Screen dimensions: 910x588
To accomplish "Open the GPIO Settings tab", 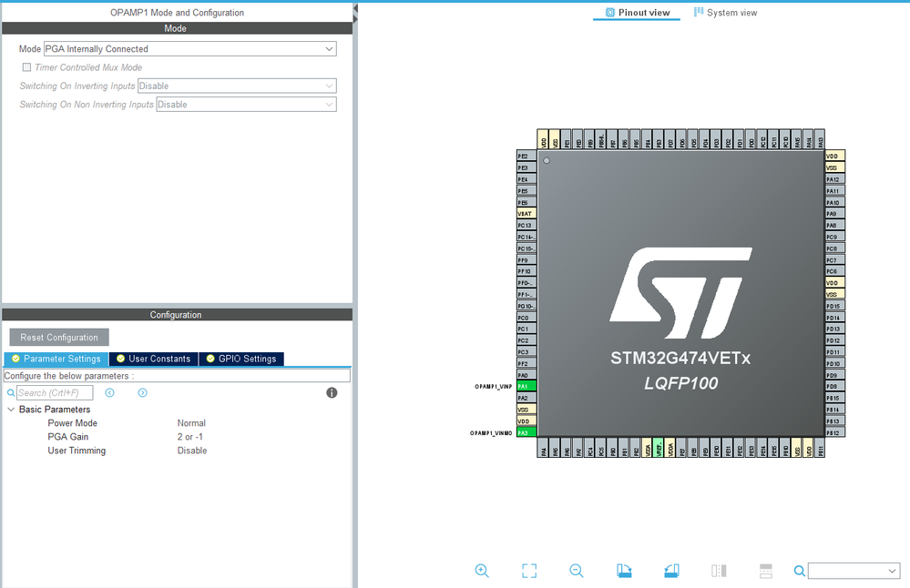I will [x=241, y=359].
